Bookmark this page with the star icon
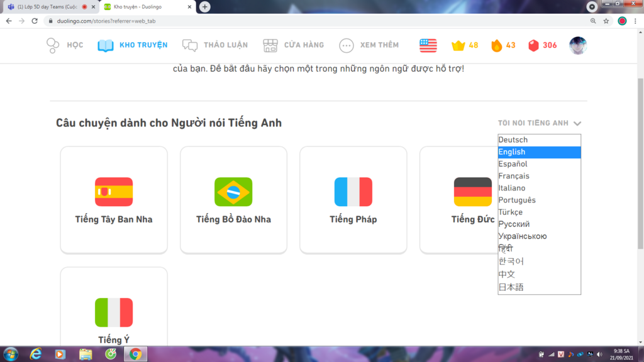 606,21
